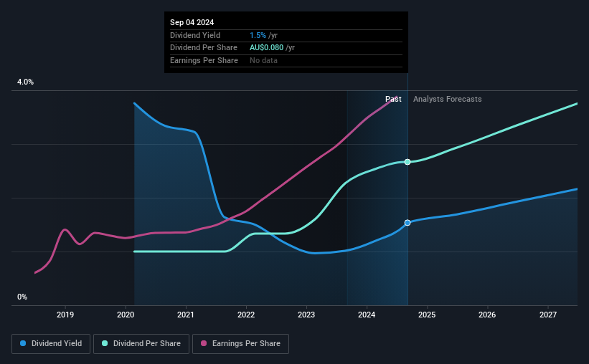Click the tooltip Dividend Per Share row label
589x364 pixels.
point(204,48)
